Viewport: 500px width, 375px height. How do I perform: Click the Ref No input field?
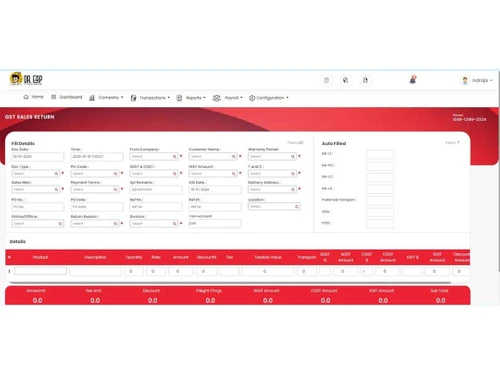pyautogui.click(x=156, y=207)
